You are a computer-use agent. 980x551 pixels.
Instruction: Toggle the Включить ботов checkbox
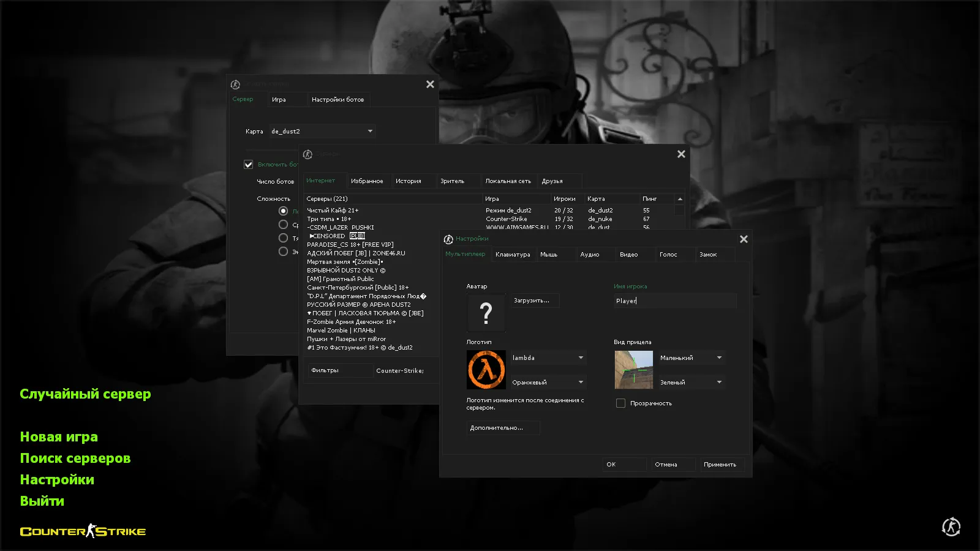tap(248, 164)
